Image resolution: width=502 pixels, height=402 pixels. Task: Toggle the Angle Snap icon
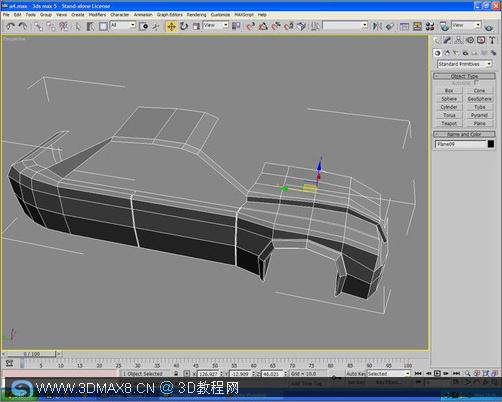click(x=263, y=26)
